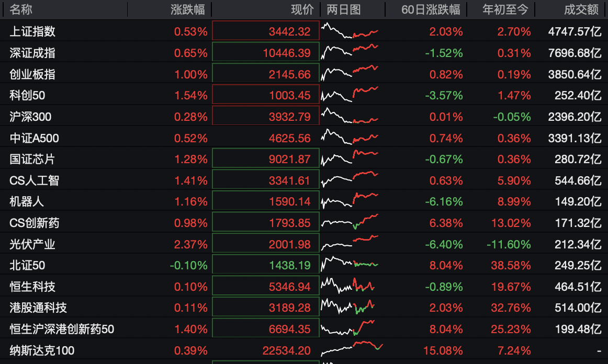Select the 国证芯片 index name
This screenshot has height=364, width=608.
click(32, 159)
